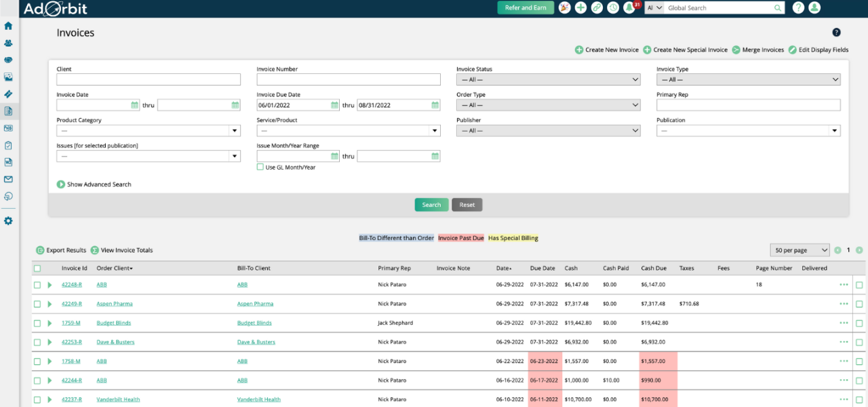Screen dimensions: 868x407
Task: Click the Global Search magnifier icon
Action: (x=778, y=8)
